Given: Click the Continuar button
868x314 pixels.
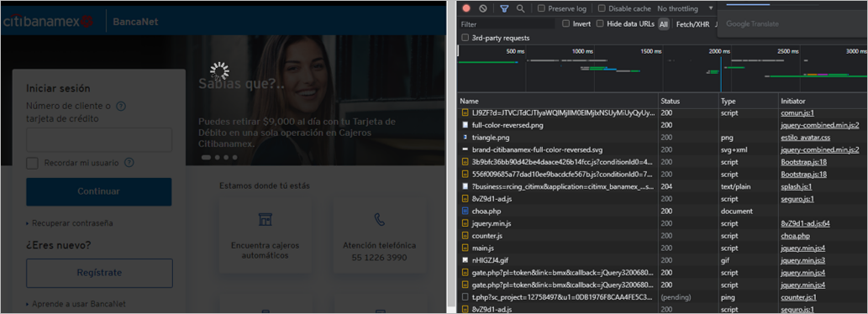Looking at the screenshot, I should (98, 191).
